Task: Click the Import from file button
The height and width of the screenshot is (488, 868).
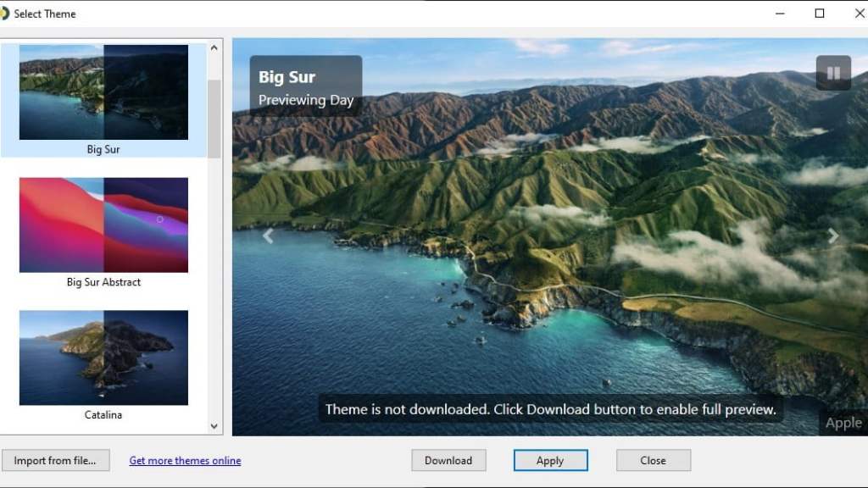Action: point(55,460)
